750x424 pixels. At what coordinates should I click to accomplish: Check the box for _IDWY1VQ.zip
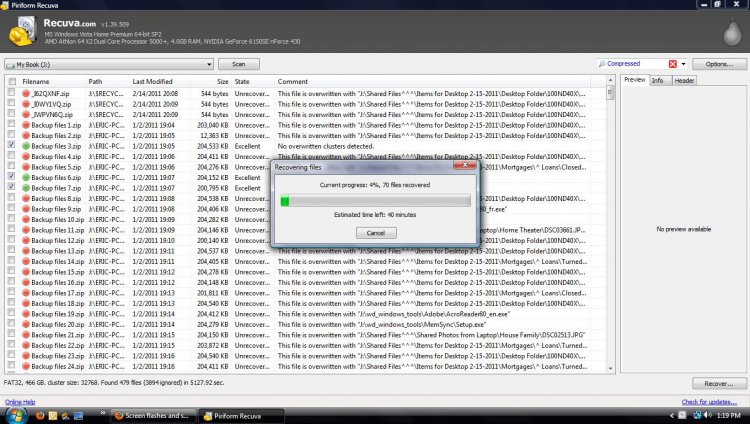pos(11,103)
